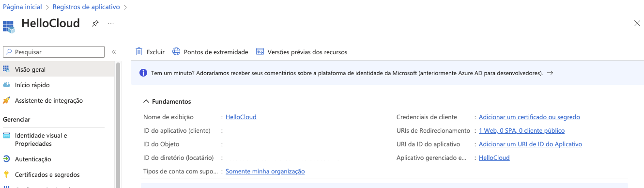
Task: Open the HelloCloud display name link
Action: click(241, 117)
